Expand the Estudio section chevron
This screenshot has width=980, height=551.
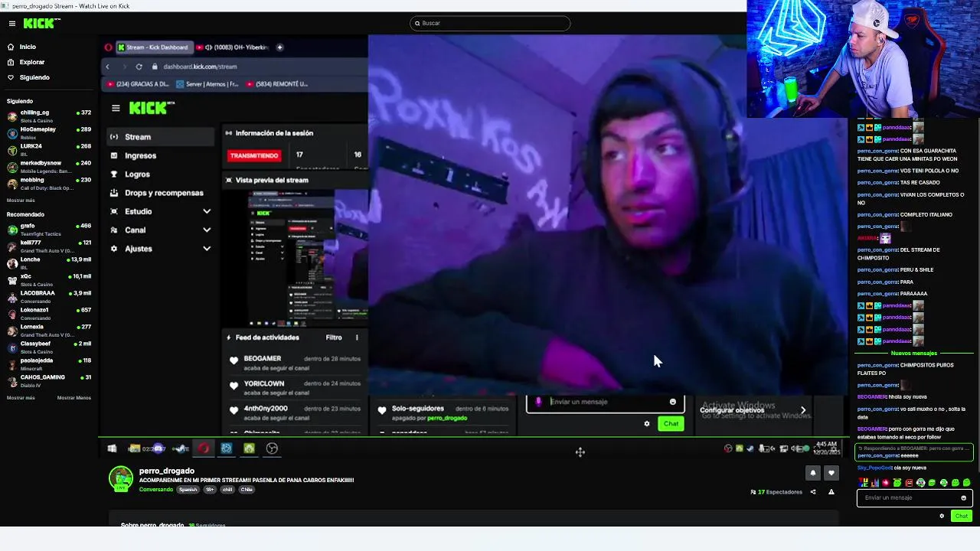tap(207, 211)
